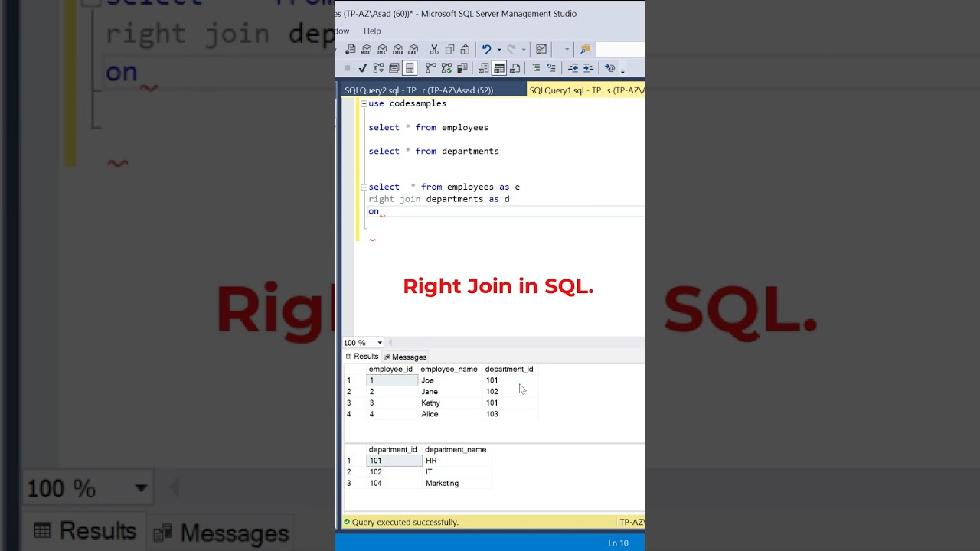980x551 pixels.
Task: Toggle IntelliSense Enabled button
Action: [410, 68]
